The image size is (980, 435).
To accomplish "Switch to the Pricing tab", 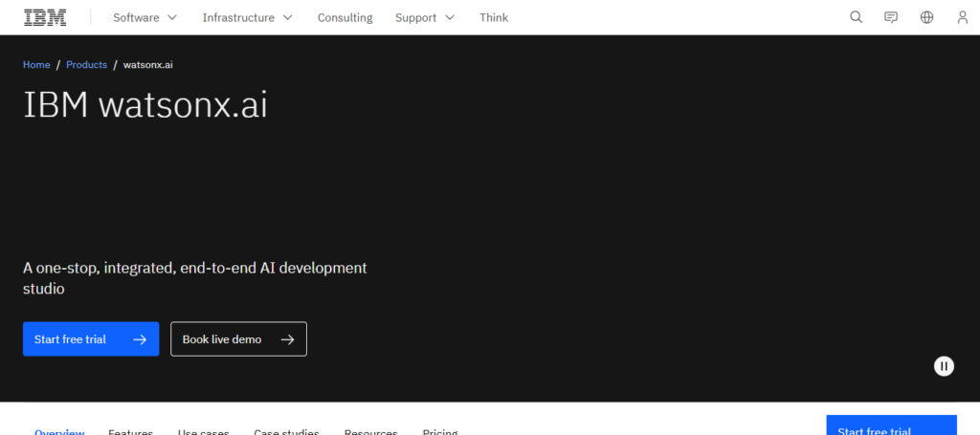I will pyautogui.click(x=440, y=430).
